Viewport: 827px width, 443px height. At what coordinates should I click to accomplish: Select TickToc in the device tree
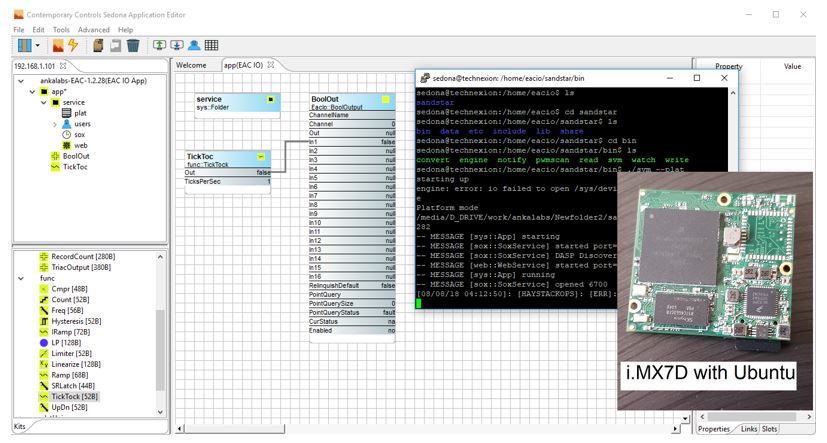[x=75, y=167]
